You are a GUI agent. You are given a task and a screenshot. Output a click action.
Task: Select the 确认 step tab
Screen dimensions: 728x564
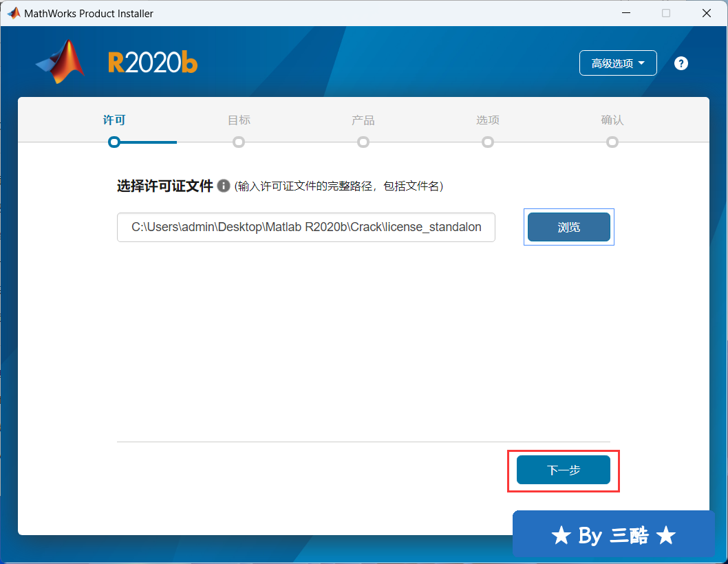[x=612, y=120]
